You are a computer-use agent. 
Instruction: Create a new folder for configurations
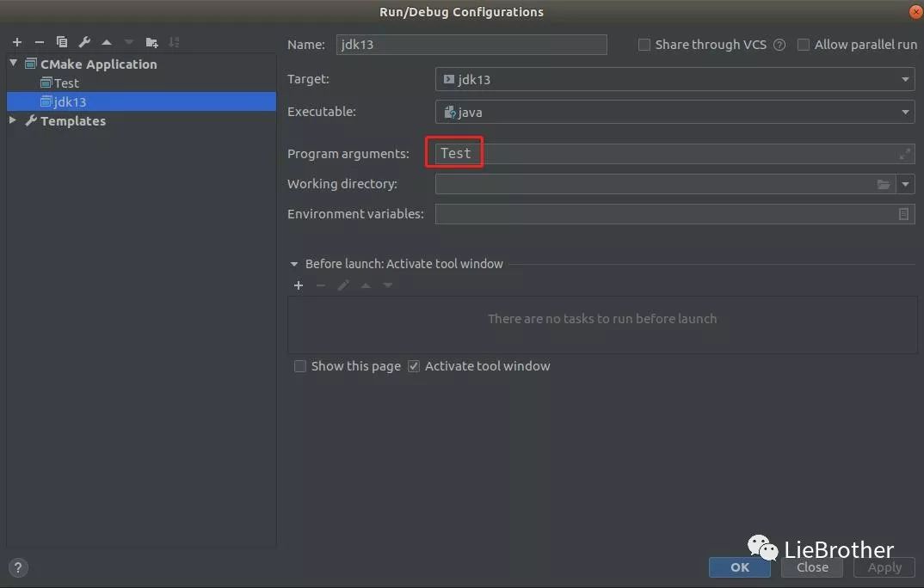151,42
